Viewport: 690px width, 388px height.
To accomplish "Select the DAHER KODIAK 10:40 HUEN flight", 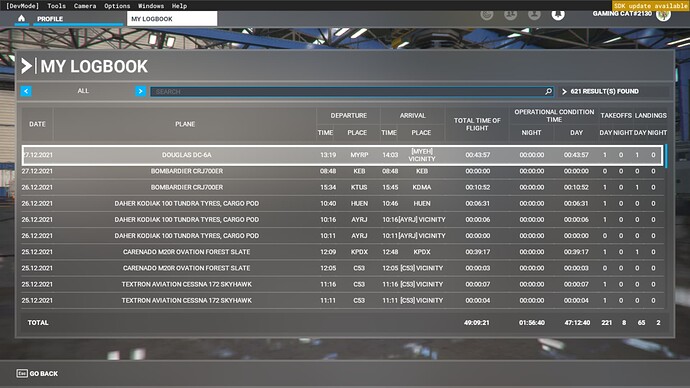I will point(342,204).
